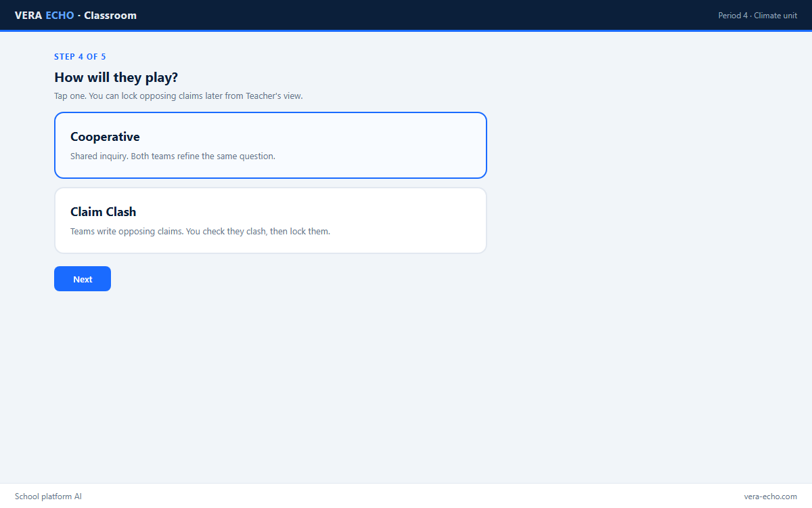Open the vera-echo.com footer link
The image size is (812, 508).
click(771, 496)
